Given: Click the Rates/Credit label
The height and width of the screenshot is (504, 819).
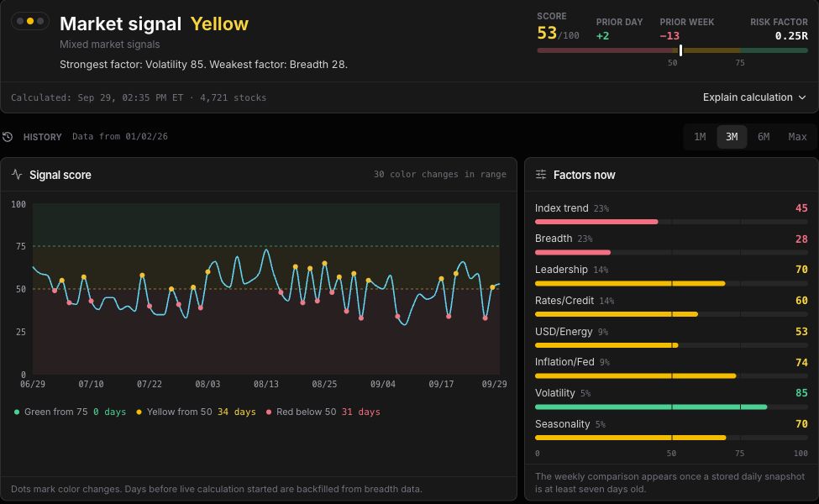Looking at the screenshot, I should tap(564, 301).
